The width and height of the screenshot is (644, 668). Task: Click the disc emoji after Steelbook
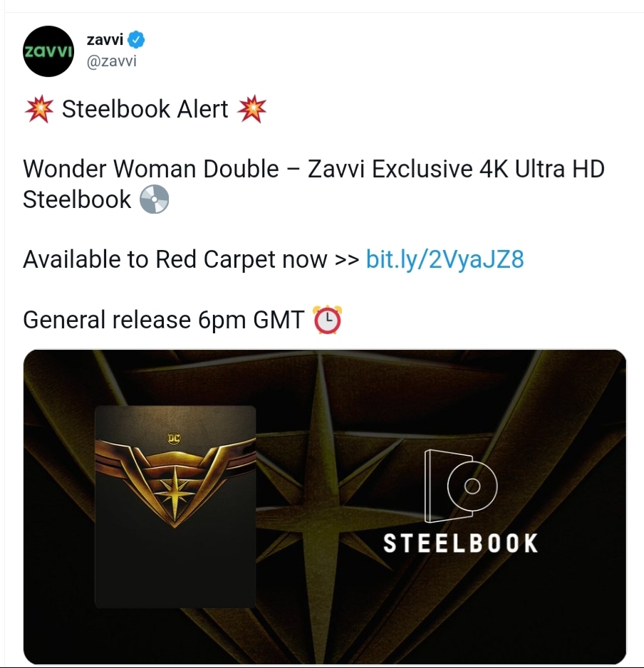click(x=155, y=199)
